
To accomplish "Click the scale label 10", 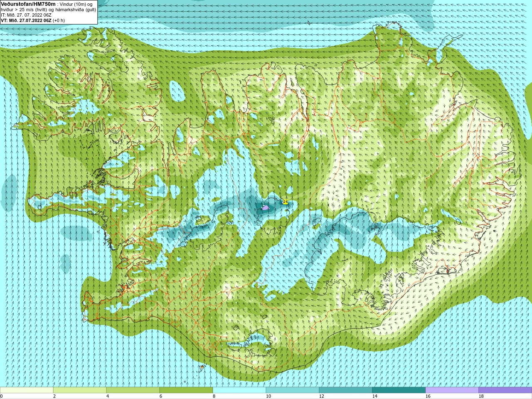I will pyautogui.click(x=268, y=396).
